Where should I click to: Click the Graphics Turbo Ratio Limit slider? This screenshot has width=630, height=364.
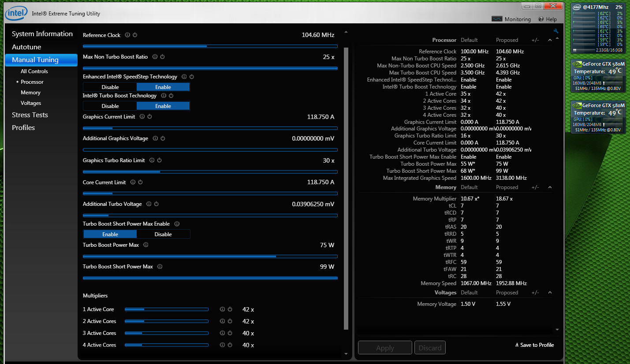click(x=210, y=172)
